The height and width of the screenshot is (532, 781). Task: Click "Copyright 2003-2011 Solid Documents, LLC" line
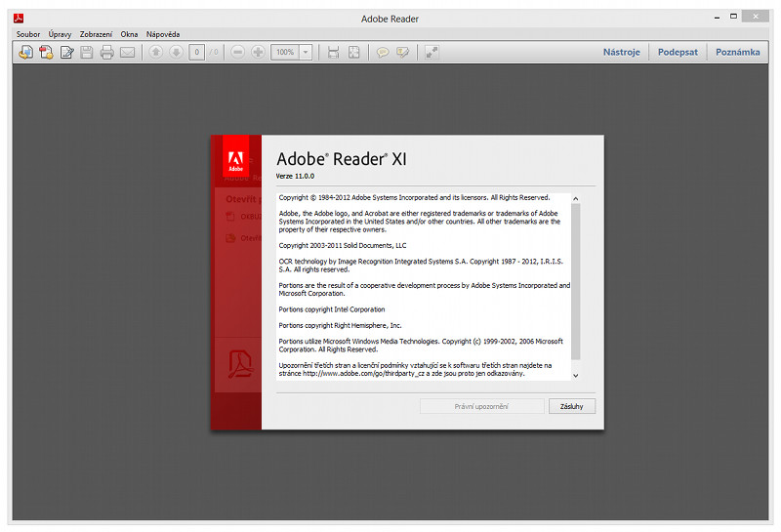point(343,246)
